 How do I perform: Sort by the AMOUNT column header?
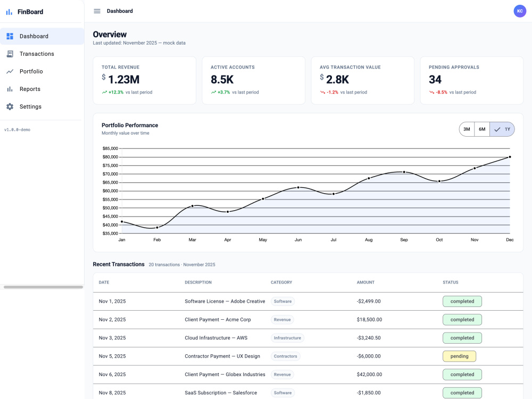(365, 282)
